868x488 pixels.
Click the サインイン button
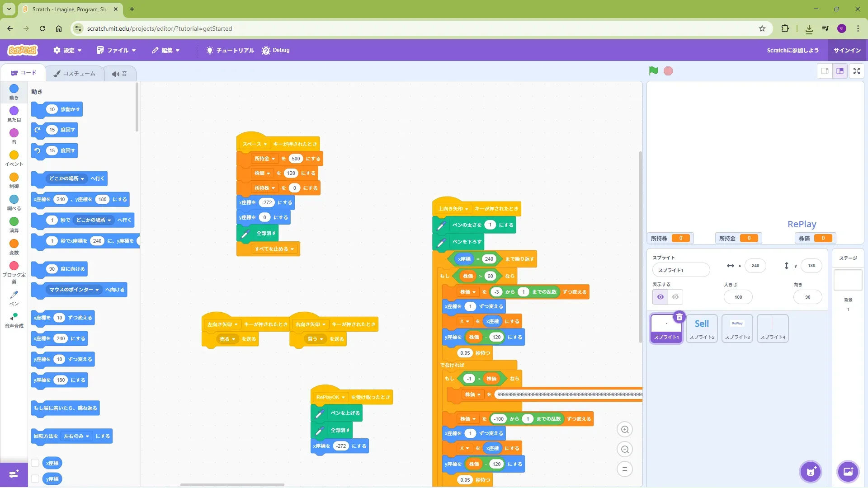[x=847, y=50]
